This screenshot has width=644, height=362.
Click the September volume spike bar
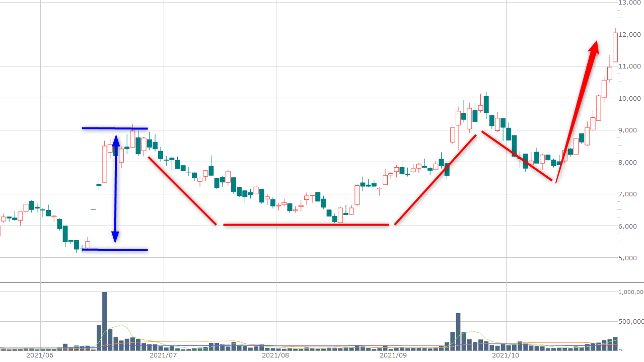[458, 331]
